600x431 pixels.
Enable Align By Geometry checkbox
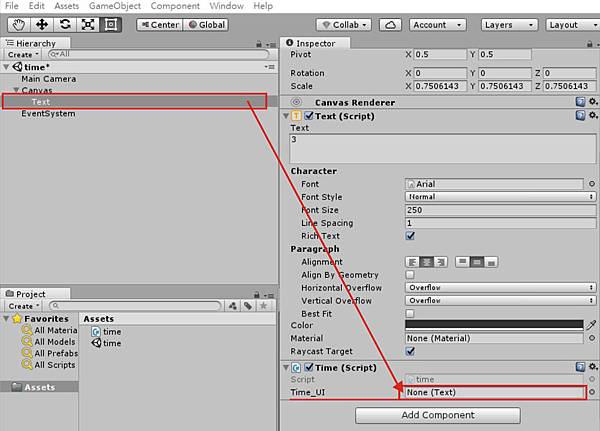tap(410, 275)
